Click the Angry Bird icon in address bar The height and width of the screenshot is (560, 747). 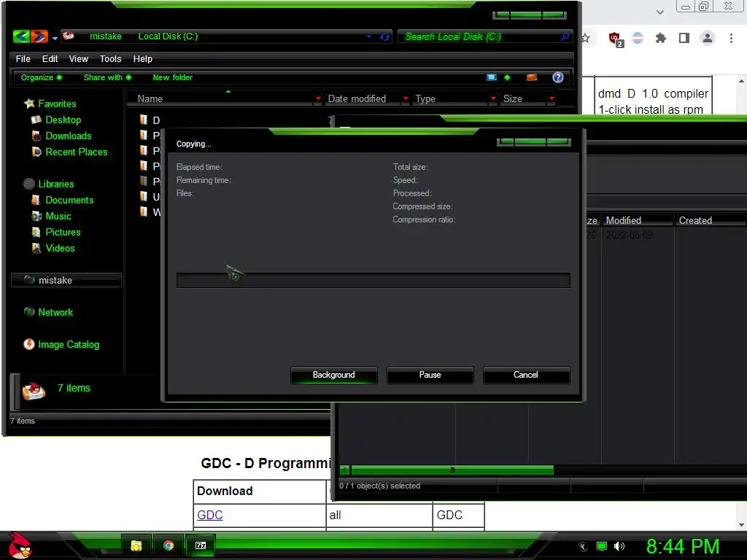69,36
